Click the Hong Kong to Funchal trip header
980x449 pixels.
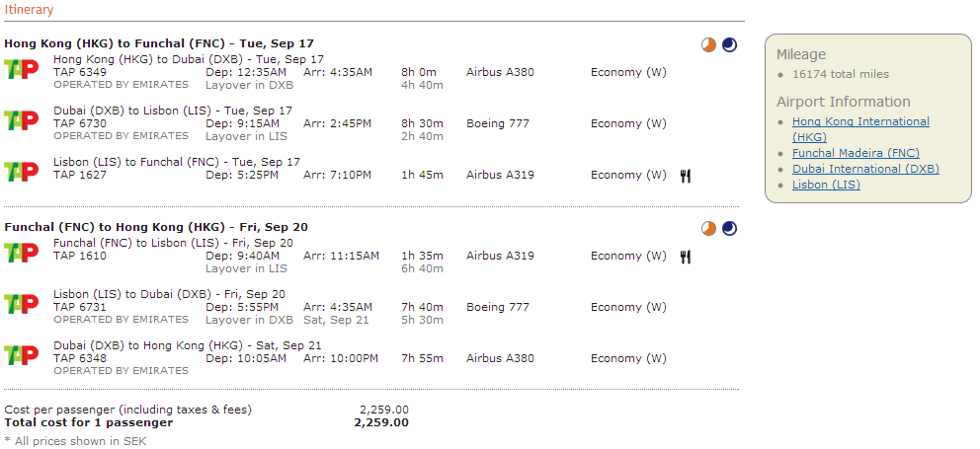coord(158,43)
